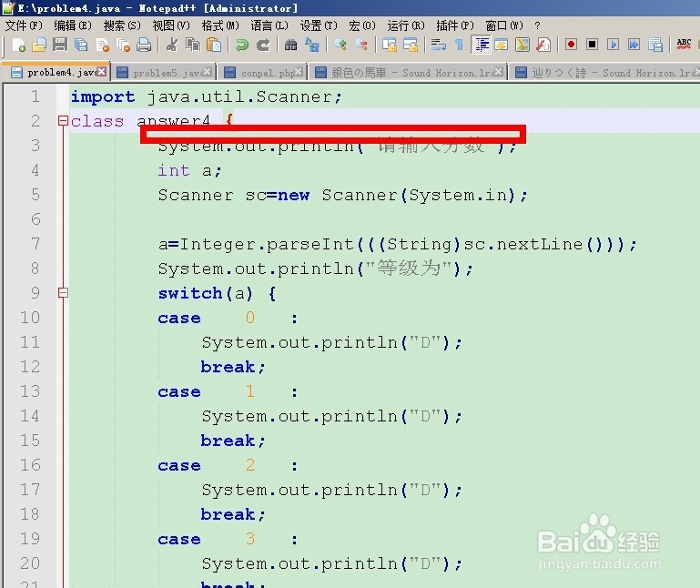The height and width of the screenshot is (588, 700).
Task: Redo the edit with the Redo arrow
Action: [263, 46]
